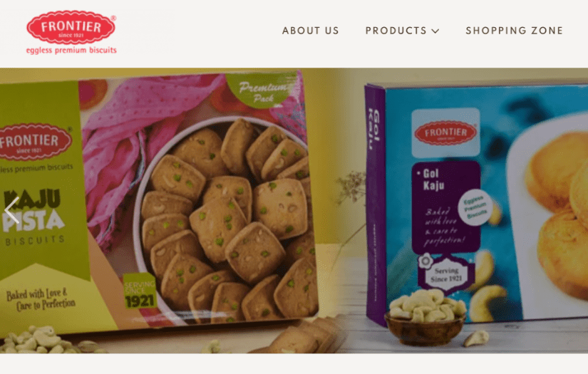This screenshot has height=374, width=588.
Task: Select the 'eggless premium biscuits' tagline under logo
Action: 71,50
